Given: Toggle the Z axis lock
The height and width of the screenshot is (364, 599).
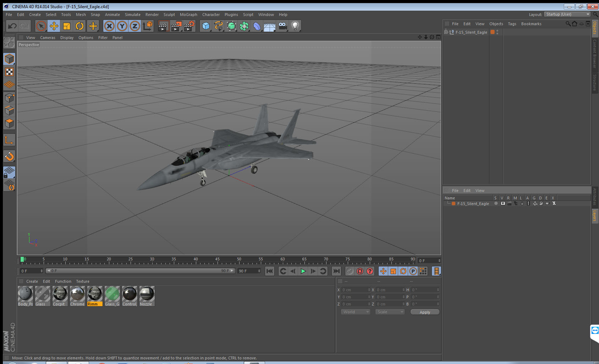Looking at the screenshot, I should [135, 26].
